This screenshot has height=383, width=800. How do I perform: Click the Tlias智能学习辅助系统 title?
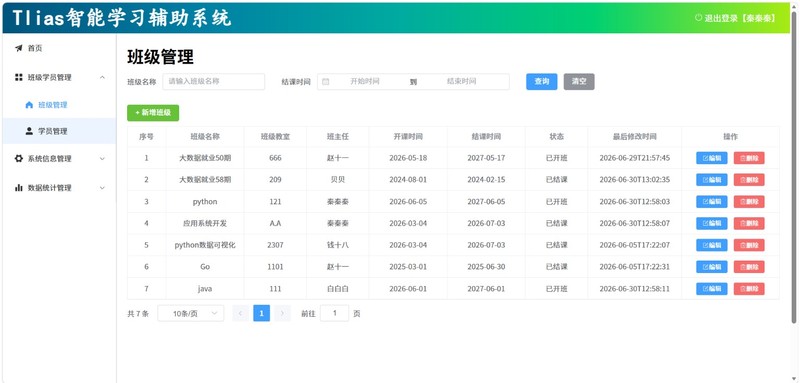click(x=121, y=18)
